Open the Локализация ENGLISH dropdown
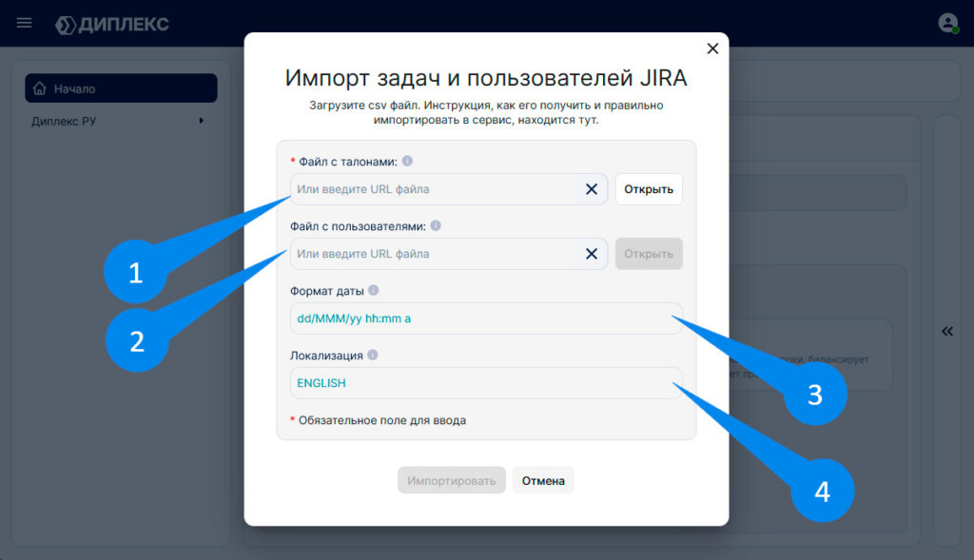The image size is (974, 560). 486,383
